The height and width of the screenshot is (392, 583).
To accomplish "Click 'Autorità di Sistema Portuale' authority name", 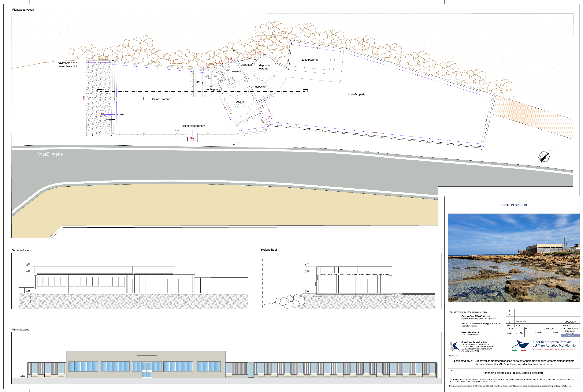I will point(552,342).
